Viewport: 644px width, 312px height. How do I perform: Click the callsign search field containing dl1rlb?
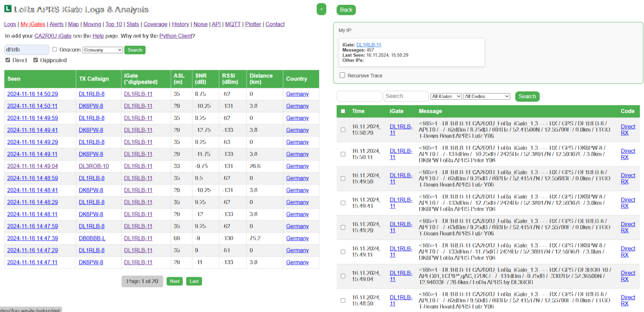[26, 49]
